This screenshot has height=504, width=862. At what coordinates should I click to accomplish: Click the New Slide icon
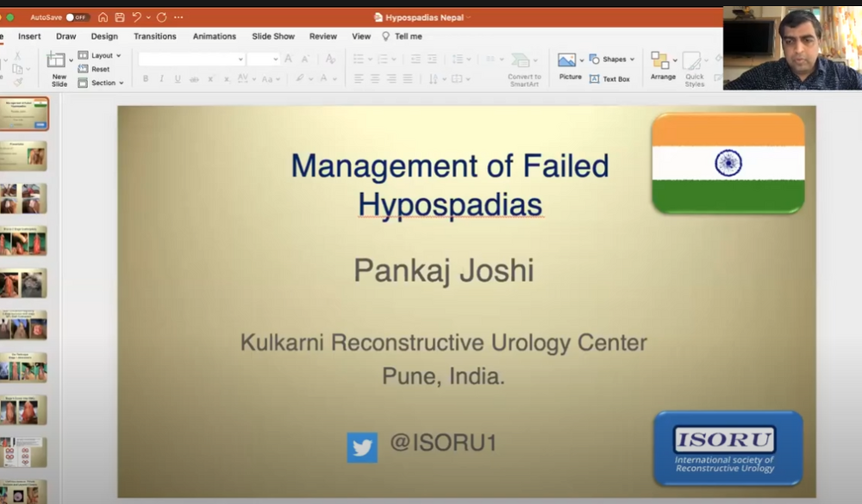56,59
